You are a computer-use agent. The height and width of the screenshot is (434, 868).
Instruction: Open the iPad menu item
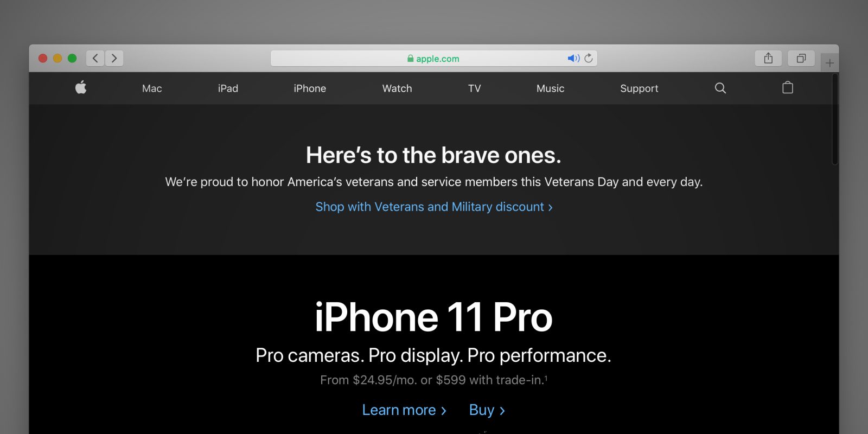228,88
